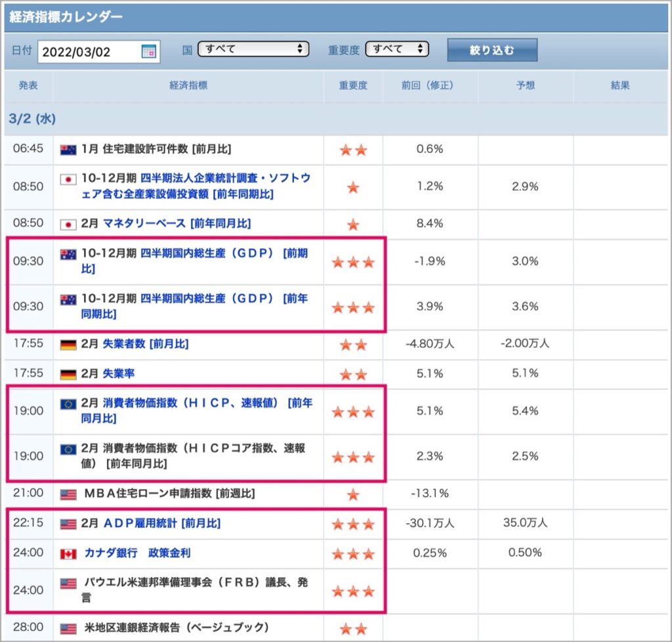The height and width of the screenshot is (642, 672).
Task: Click the date field showing 2022/03/02
Action: 98,52
